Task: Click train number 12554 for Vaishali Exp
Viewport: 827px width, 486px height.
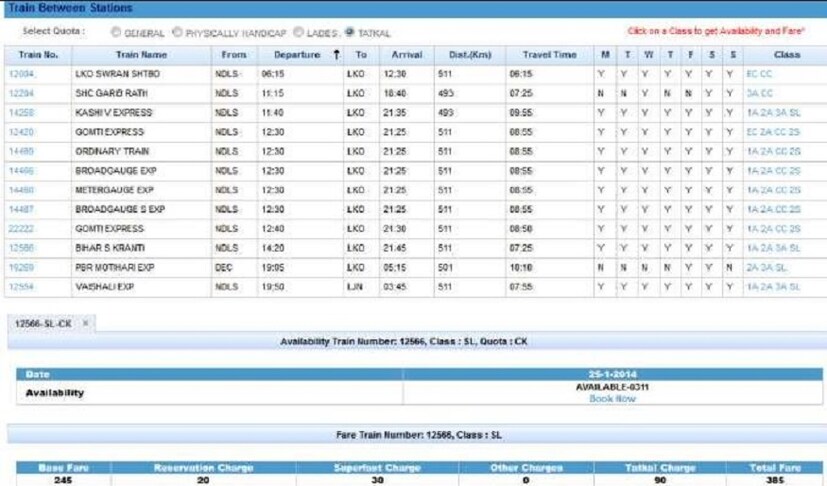Action: click(20, 287)
